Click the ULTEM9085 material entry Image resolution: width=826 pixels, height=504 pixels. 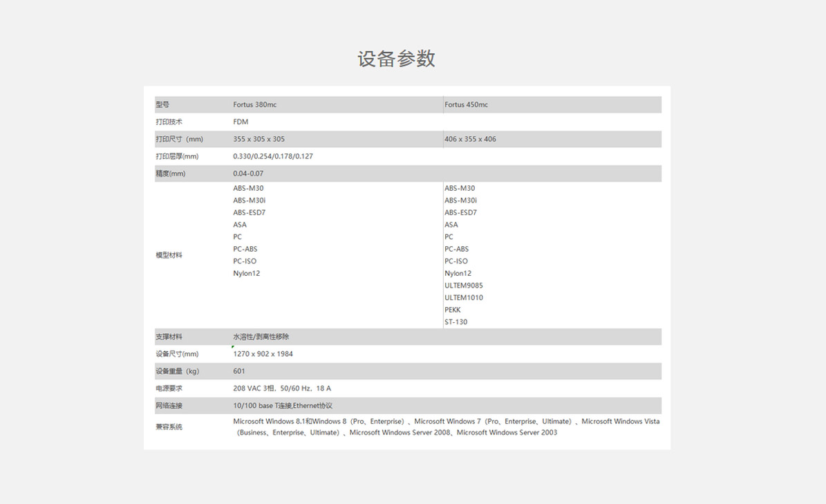[x=464, y=285]
